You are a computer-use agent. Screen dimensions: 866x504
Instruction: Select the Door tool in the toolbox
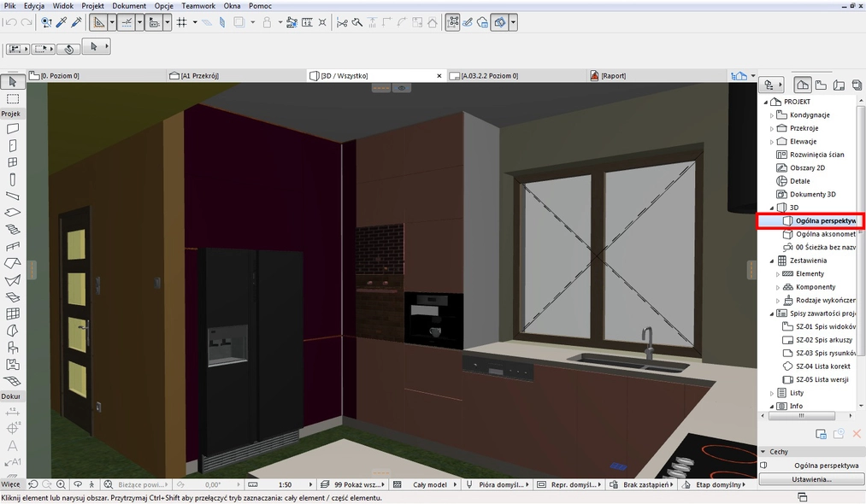[12, 146]
